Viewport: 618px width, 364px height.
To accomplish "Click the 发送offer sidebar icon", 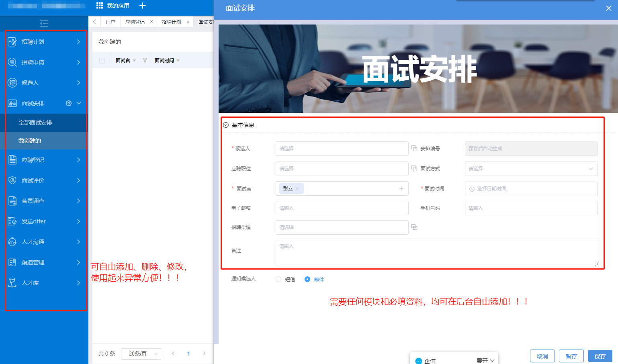I will tap(12, 221).
